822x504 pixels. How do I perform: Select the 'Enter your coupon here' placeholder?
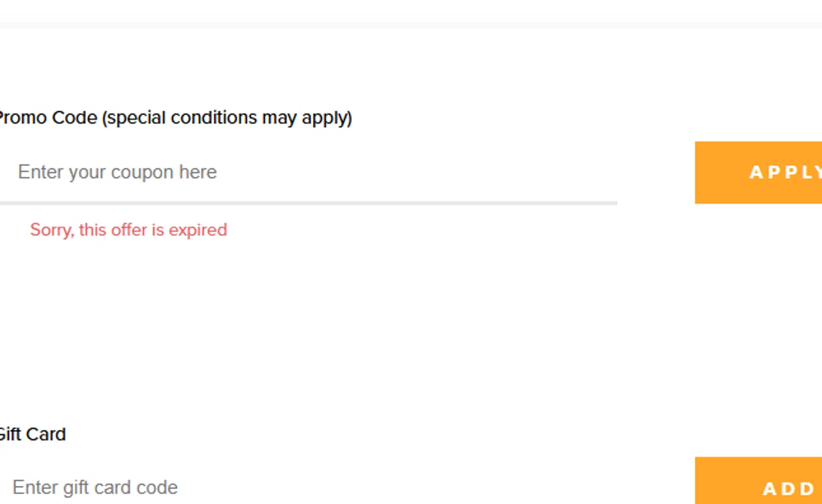tap(117, 172)
